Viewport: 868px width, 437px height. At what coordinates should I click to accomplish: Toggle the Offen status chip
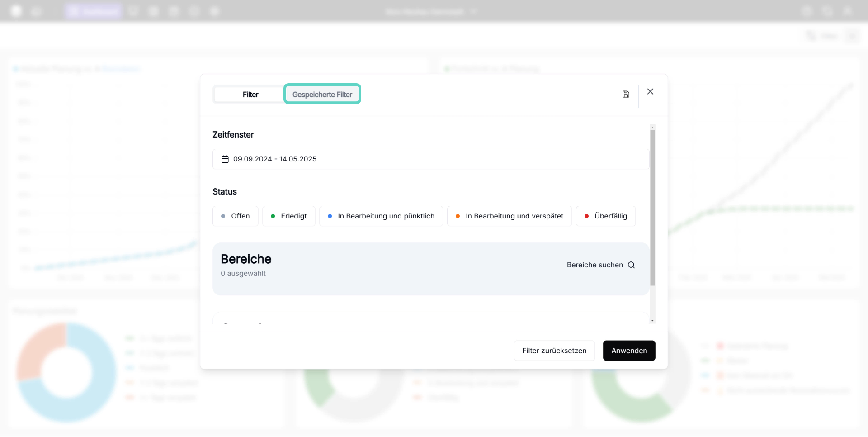(235, 216)
